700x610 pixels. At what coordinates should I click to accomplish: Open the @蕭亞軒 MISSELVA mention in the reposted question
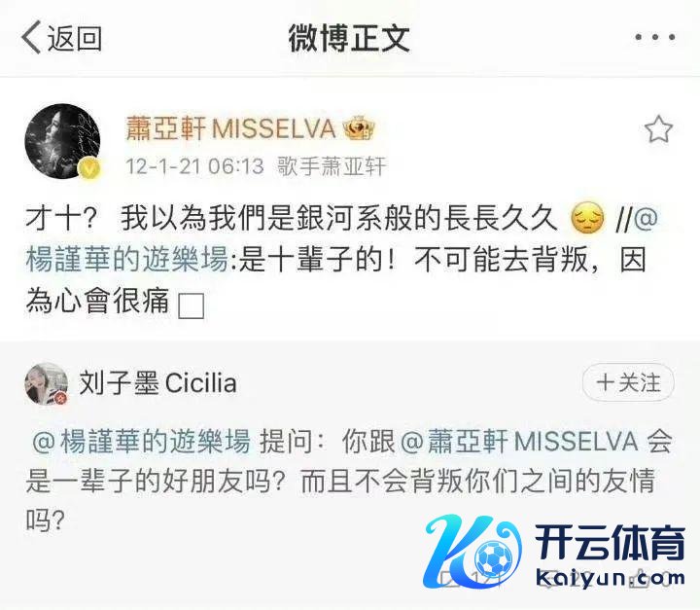tap(519, 441)
